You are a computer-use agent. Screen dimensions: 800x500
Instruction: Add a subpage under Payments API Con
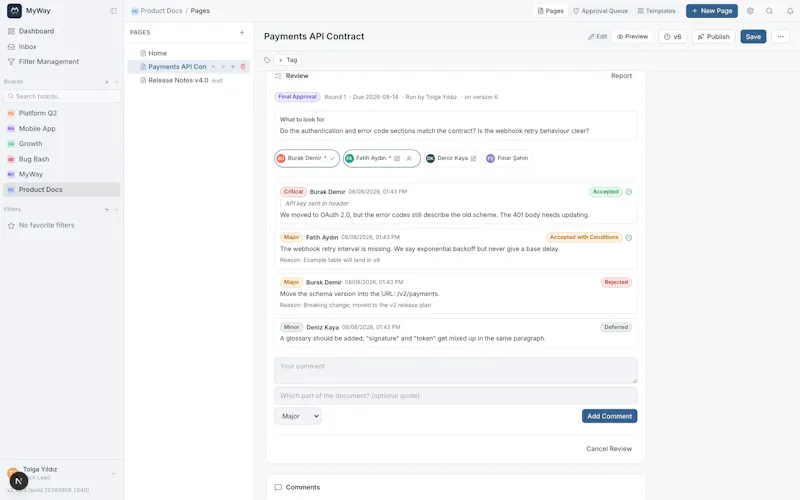tap(233, 67)
